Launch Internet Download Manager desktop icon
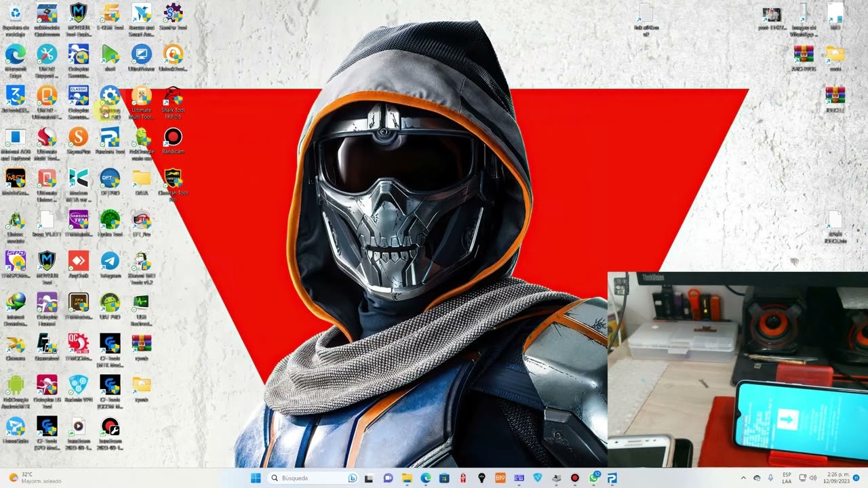This screenshot has height=488, width=868. pos(15,308)
